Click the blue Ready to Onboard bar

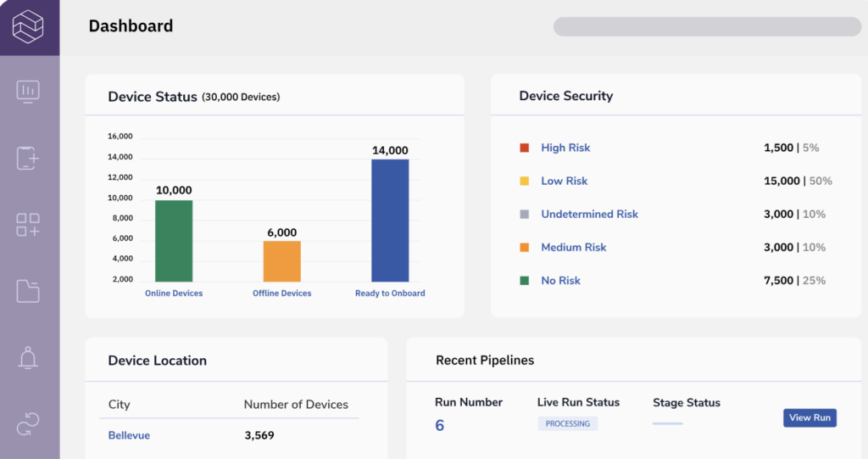390,221
